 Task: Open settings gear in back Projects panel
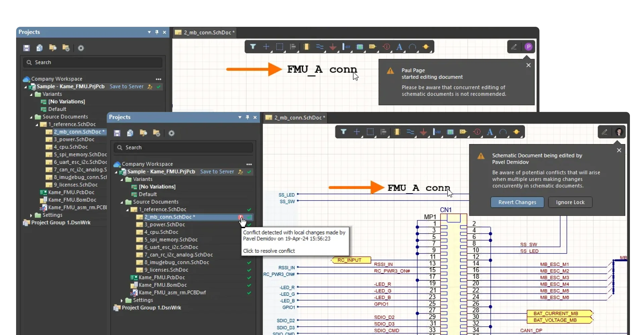[x=81, y=48]
